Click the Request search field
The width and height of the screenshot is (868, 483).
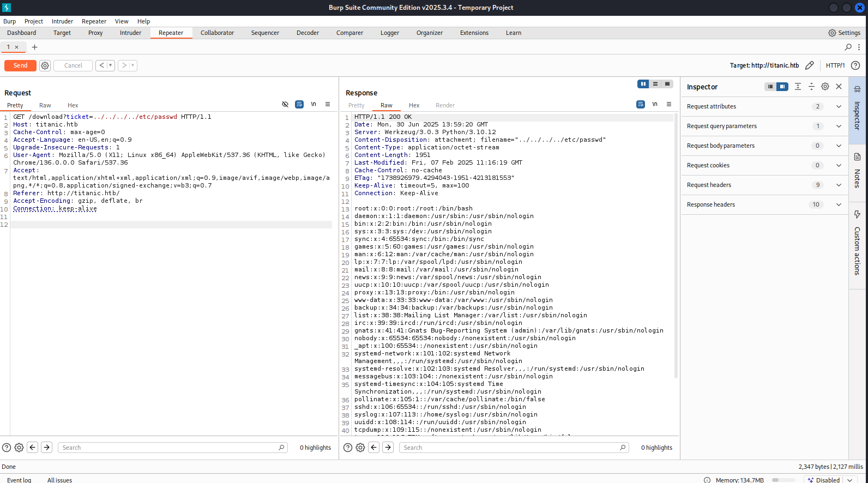[172, 448]
